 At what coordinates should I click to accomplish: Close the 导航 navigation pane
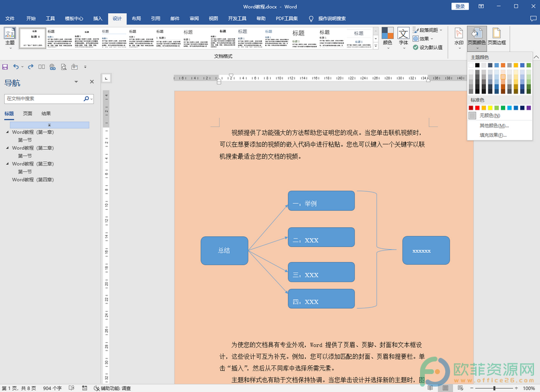tap(92, 82)
